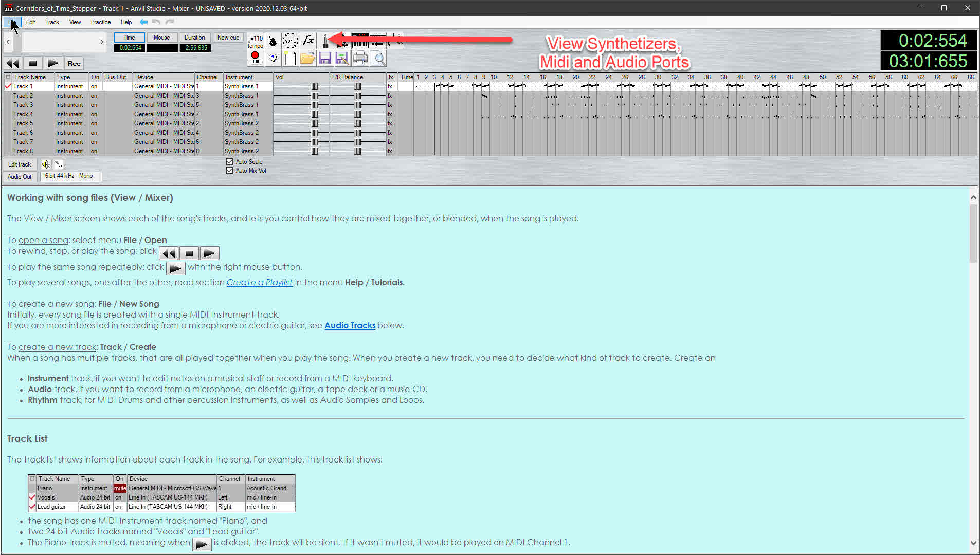Open fx for Track 5

pyautogui.click(x=390, y=123)
